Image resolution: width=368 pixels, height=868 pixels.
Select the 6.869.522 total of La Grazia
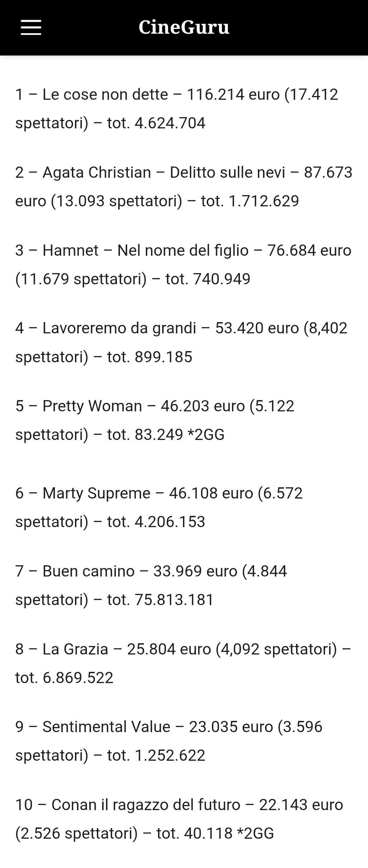coord(78,678)
